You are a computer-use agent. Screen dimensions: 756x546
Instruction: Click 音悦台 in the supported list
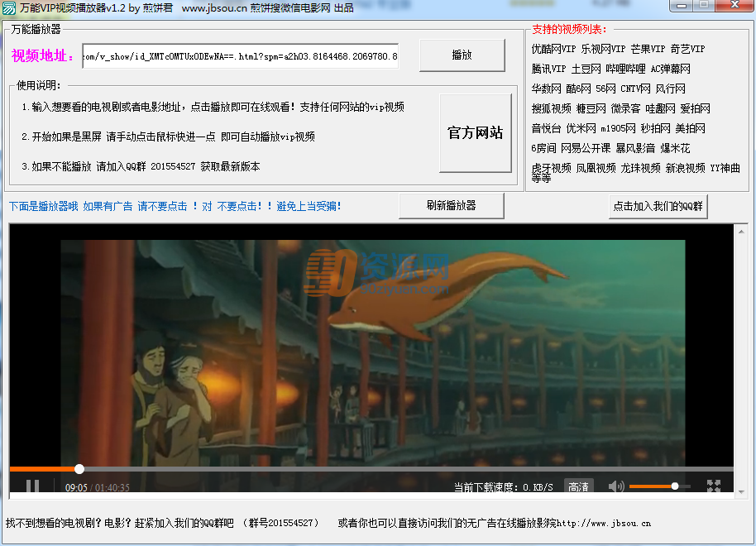546,128
